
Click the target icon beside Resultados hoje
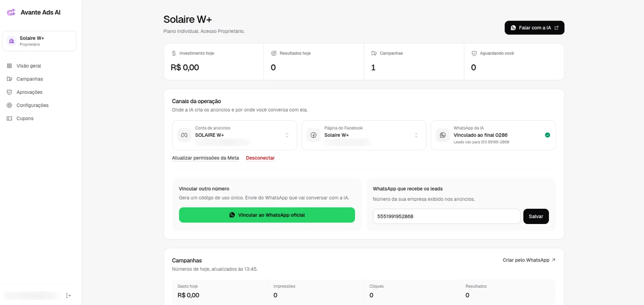pos(274,53)
